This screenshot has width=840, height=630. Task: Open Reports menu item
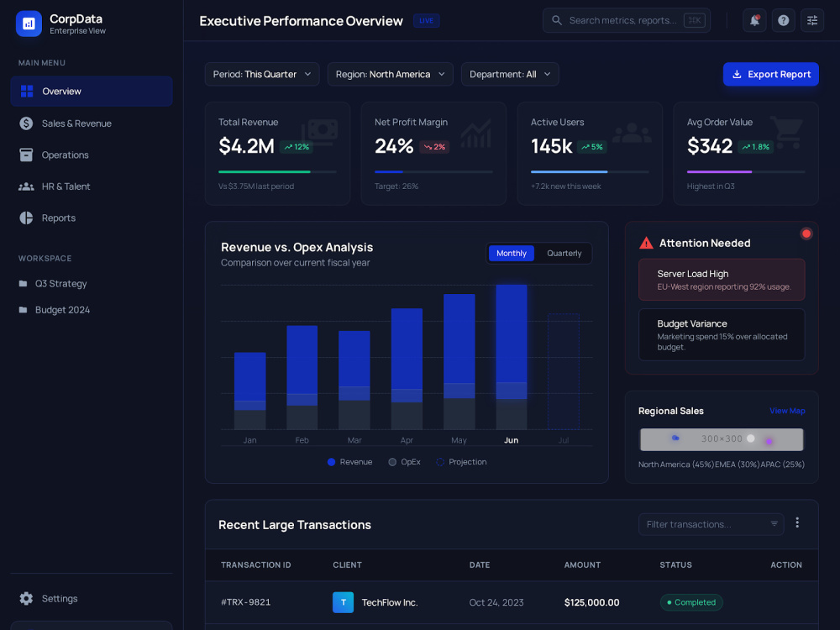(x=92, y=218)
